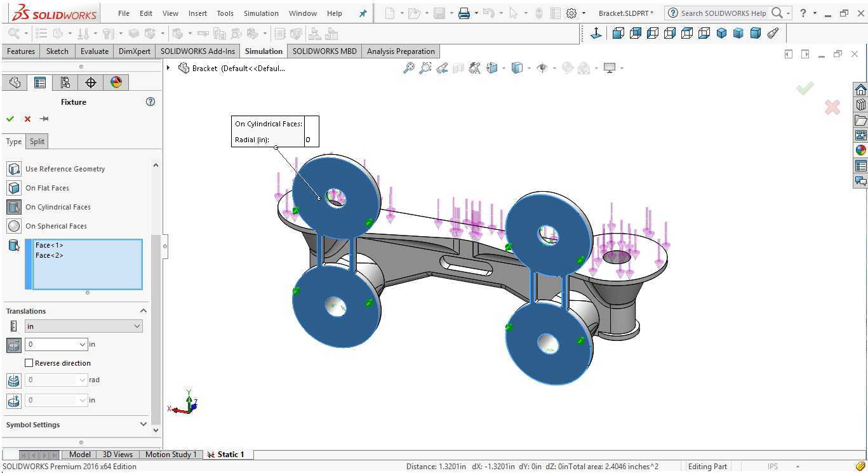
Task: Open Appearances color ball in task pane
Action: pos(860,150)
